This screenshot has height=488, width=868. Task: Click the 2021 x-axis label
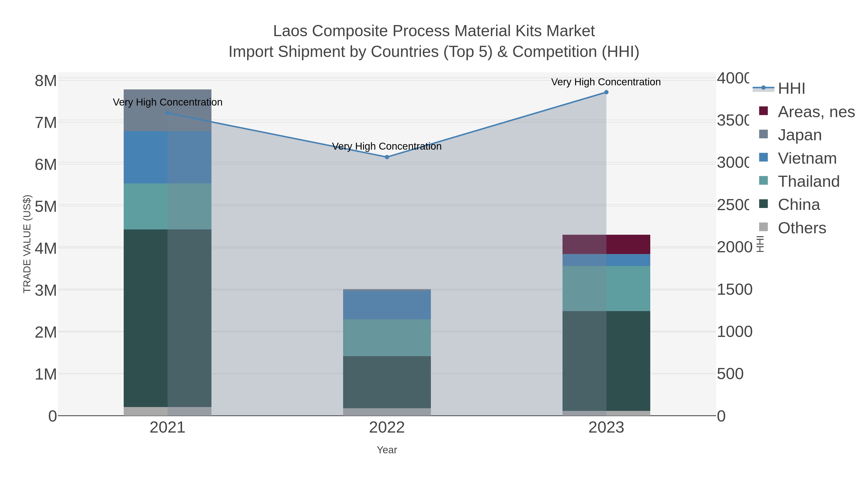coord(168,428)
